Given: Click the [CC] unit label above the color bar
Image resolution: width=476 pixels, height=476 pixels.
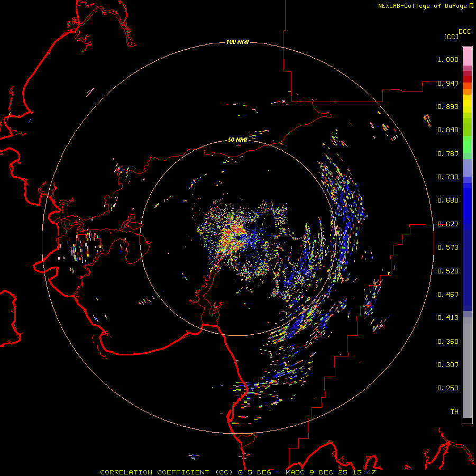Looking at the screenshot, I should click(452, 36).
